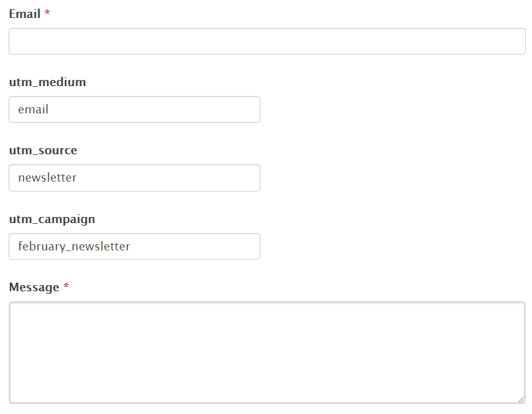Focus the Email input field
The image size is (532, 414).
coord(267,42)
